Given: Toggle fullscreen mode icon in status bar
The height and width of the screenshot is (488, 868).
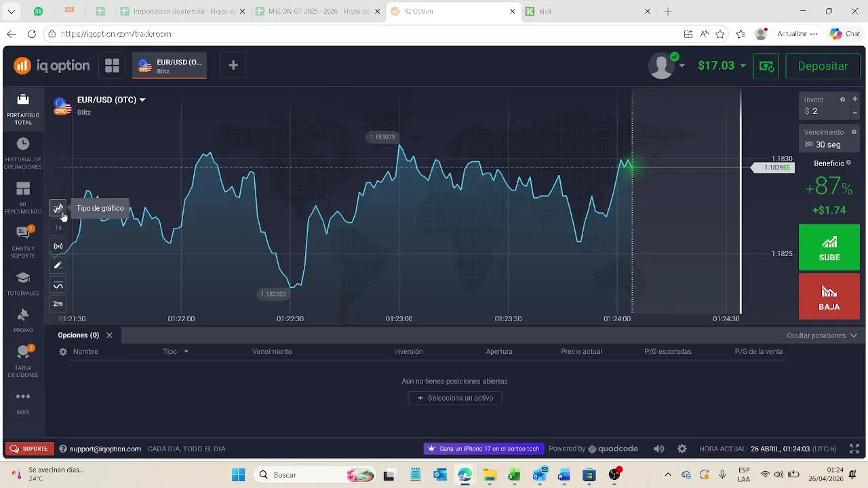Looking at the screenshot, I should (854, 449).
